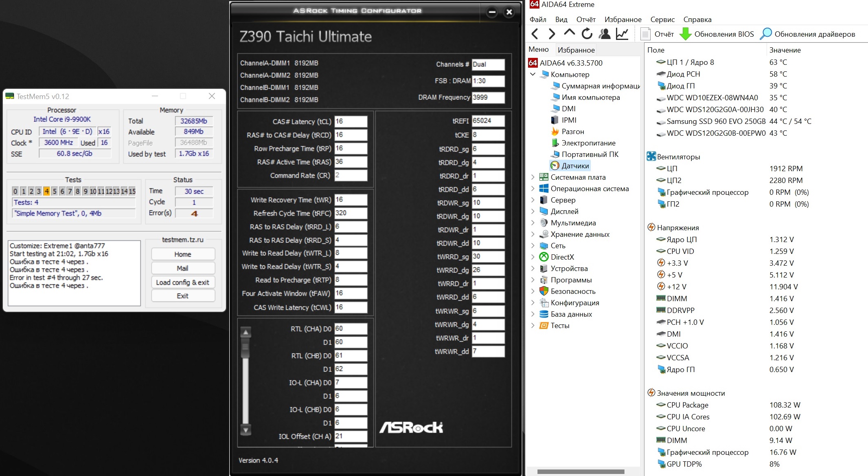
Task: Click Load config & exit button
Action: (x=182, y=282)
